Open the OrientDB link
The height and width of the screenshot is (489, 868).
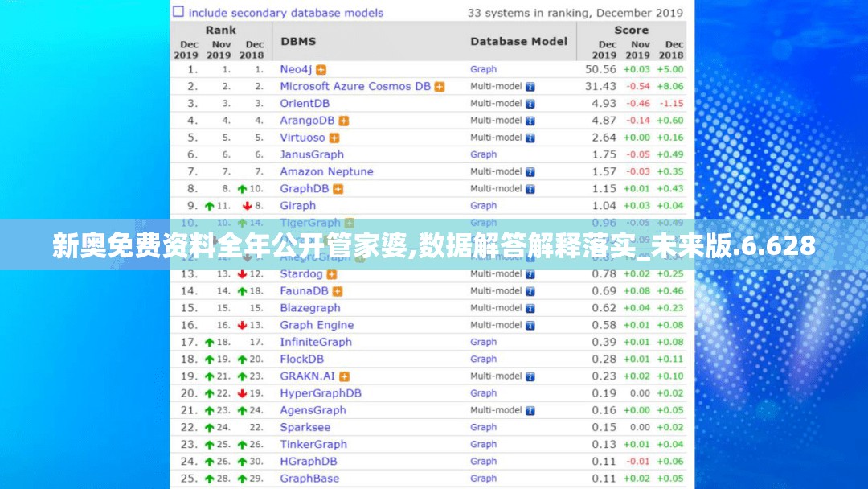[x=305, y=104]
